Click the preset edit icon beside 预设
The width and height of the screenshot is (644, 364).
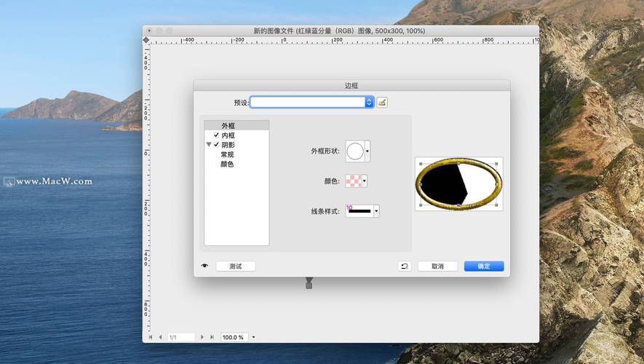coord(382,103)
